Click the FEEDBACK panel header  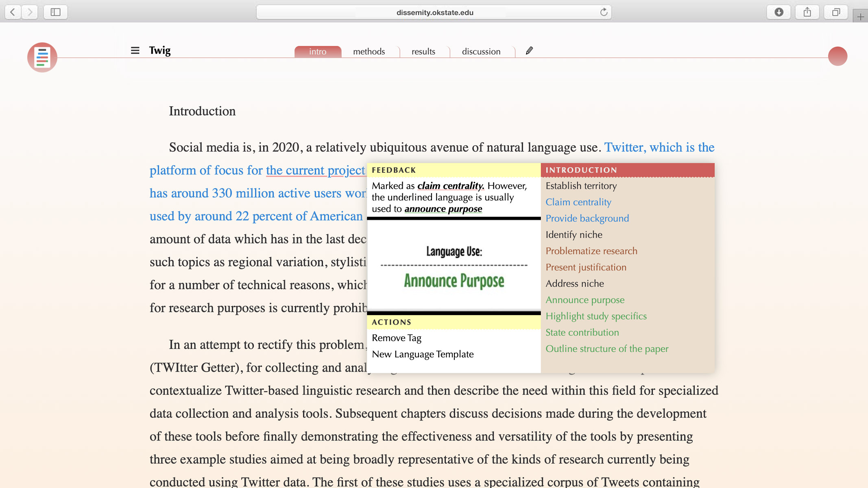(454, 170)
